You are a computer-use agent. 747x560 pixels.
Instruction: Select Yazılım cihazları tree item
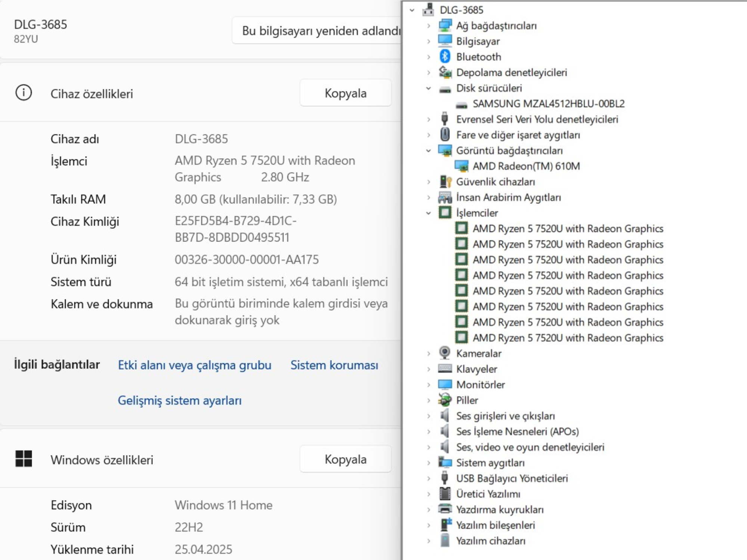[490, 541]
